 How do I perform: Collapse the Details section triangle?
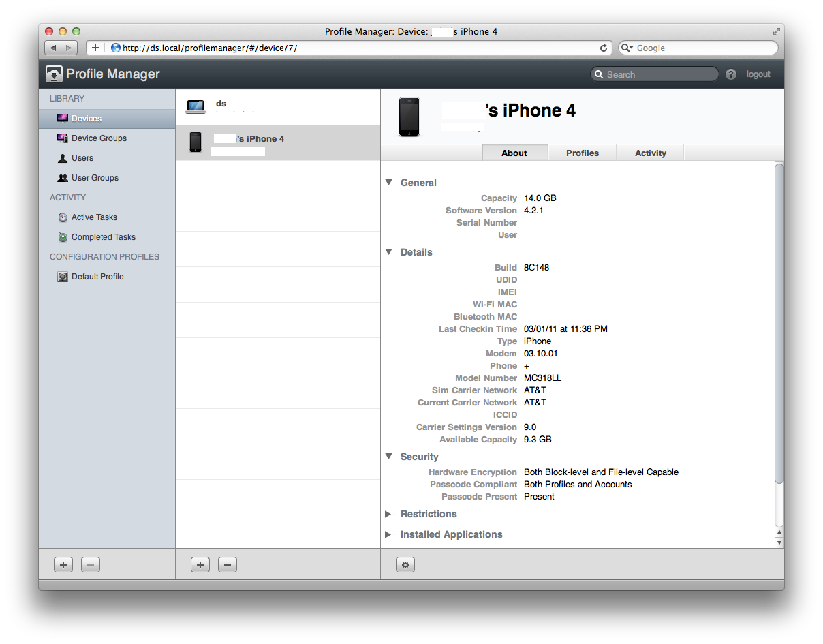point(389,251)
